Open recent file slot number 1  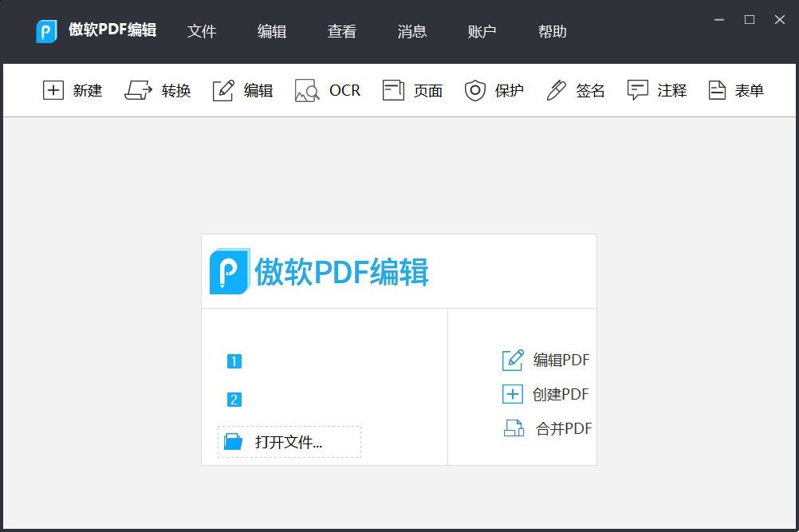click(x=234, y=361)
